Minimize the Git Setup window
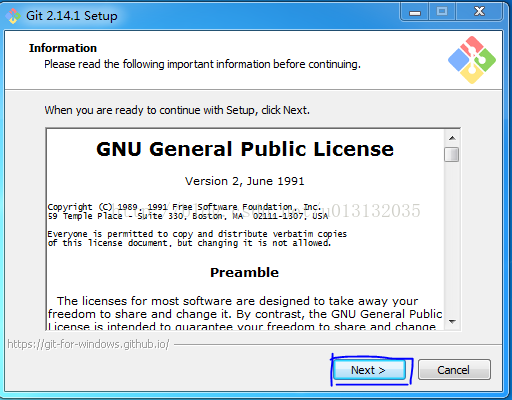Viewport: 512px width, 400px height. (x=415, y=13)
